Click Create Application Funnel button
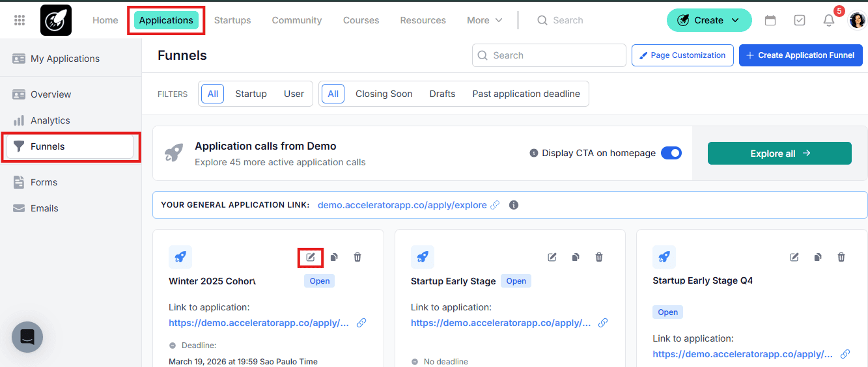The image size is (868, 367). [800, 55]
